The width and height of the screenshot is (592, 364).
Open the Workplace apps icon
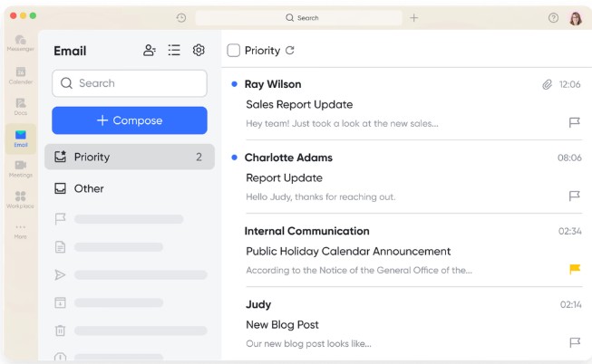(x=20, y=199)
